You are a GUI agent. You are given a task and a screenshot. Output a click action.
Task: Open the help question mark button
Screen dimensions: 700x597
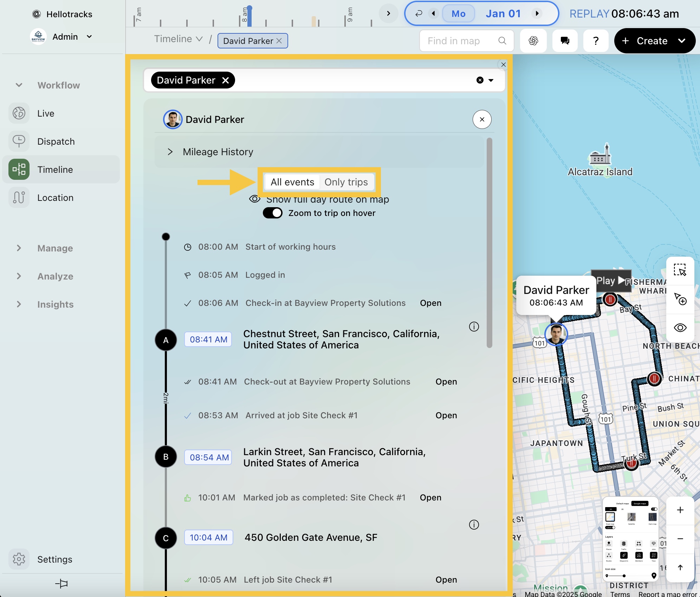[x=596, y=41]
